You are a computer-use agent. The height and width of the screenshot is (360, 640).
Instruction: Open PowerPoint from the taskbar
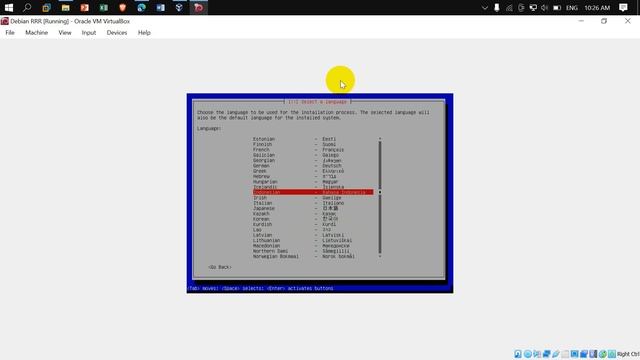point(84,7)
